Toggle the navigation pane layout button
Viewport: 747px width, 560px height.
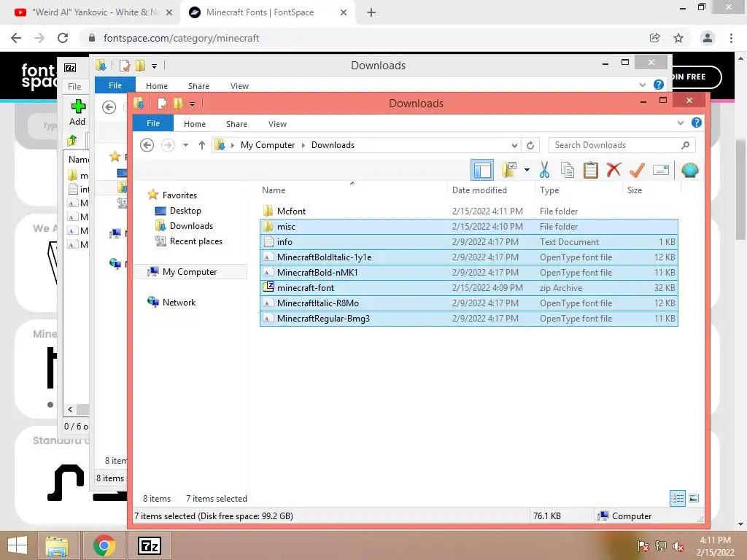click(481, 170)
